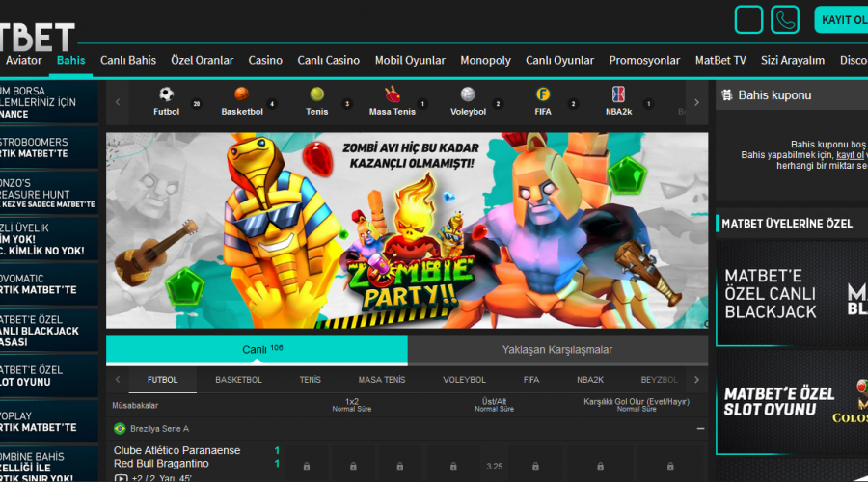Select the BEYZBOL sub-tab

(x=659, y=380)
